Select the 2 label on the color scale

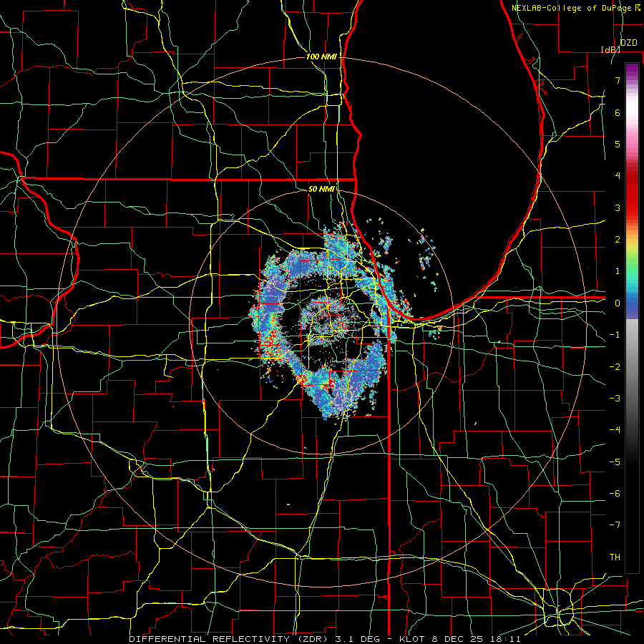point(618,240)
